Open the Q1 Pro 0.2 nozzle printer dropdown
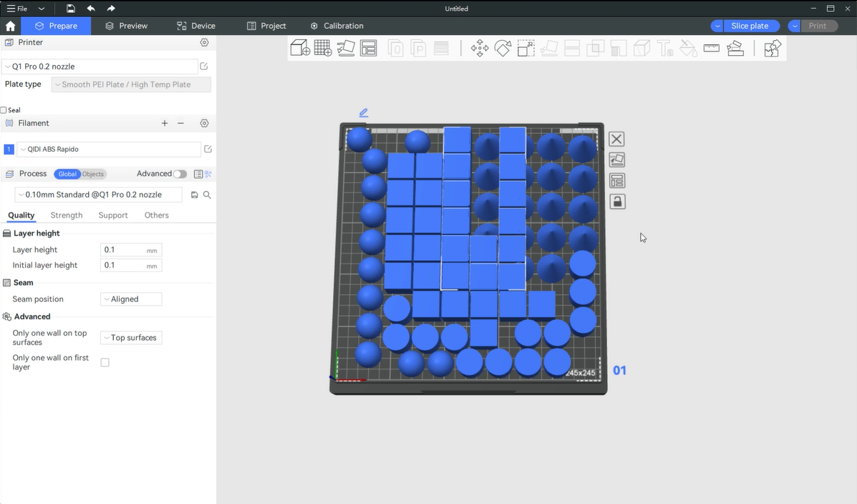Screen dimensions: 857x504 tap(100, 67)
